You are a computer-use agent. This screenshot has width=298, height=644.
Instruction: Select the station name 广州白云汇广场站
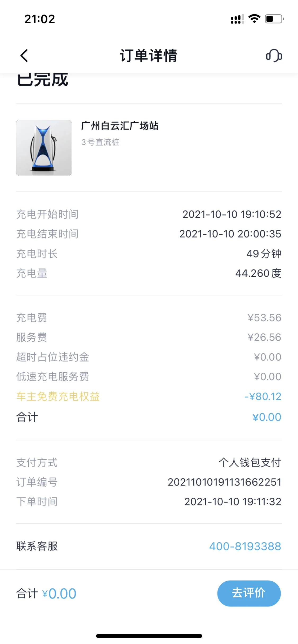pyautogui.click(x=120, y=126)
